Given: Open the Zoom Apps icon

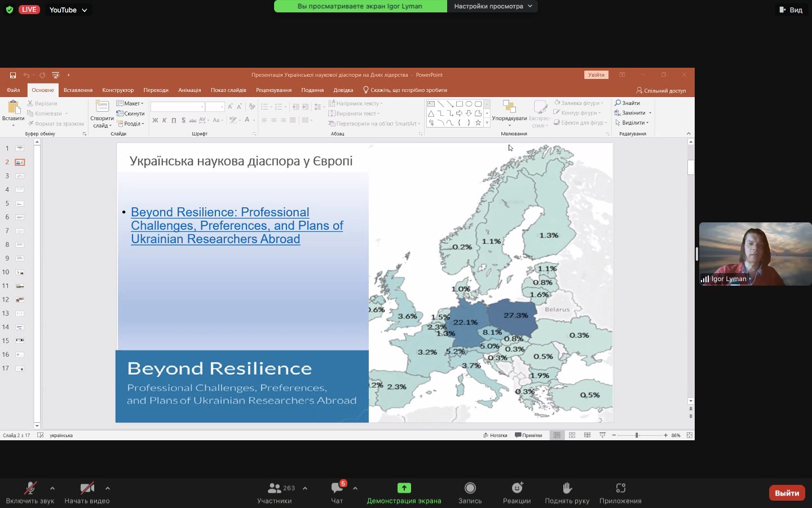Looking at the screenshot, I should tap(620, 488).
